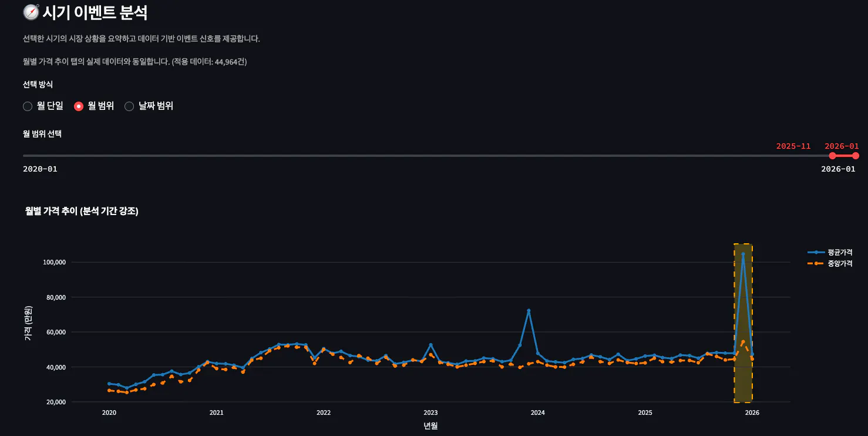Click the 2025-11 slider start handle

(x=832, y=156)
